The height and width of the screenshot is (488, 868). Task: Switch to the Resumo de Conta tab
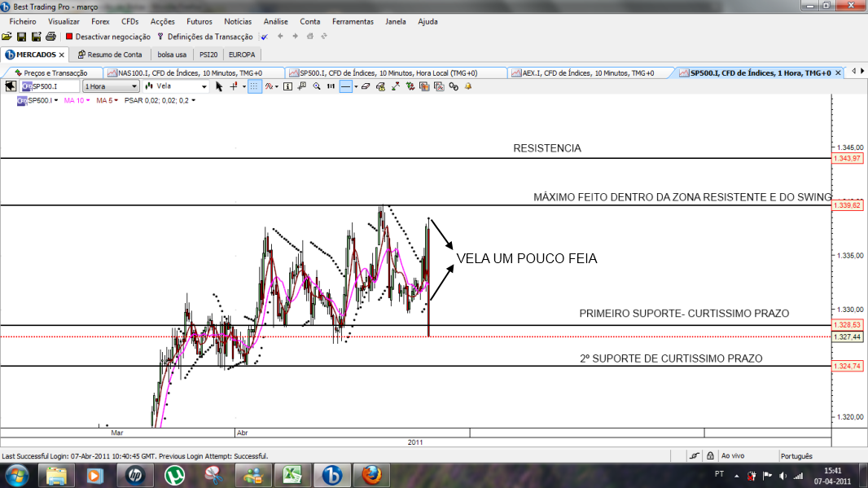[x=110, y=55]
